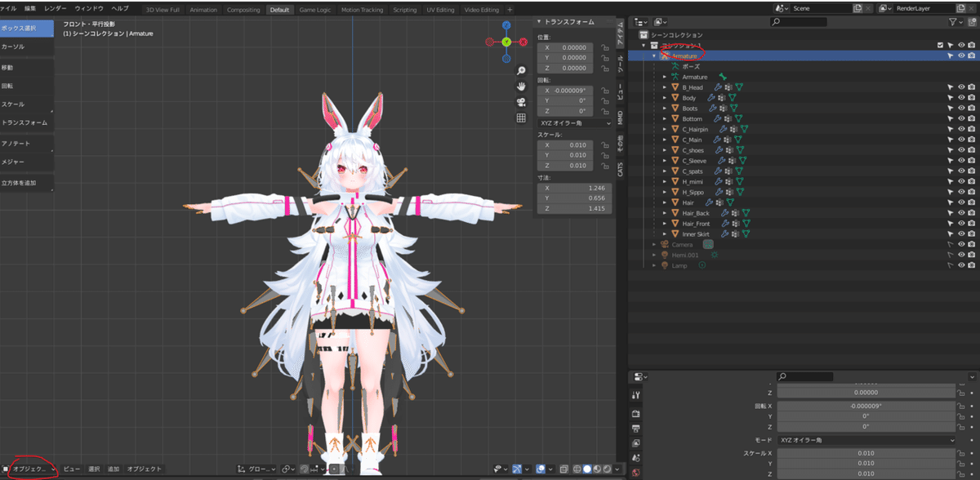Screen dimensions: 980x480
Task: Switch to the Animation workspace tab
Action: [203, 10]
